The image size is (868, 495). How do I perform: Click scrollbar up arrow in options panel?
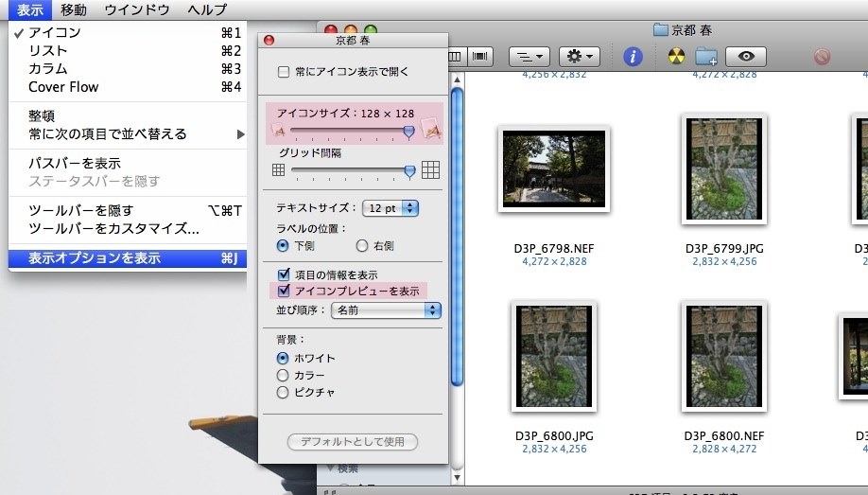click(x=457, y=80)
